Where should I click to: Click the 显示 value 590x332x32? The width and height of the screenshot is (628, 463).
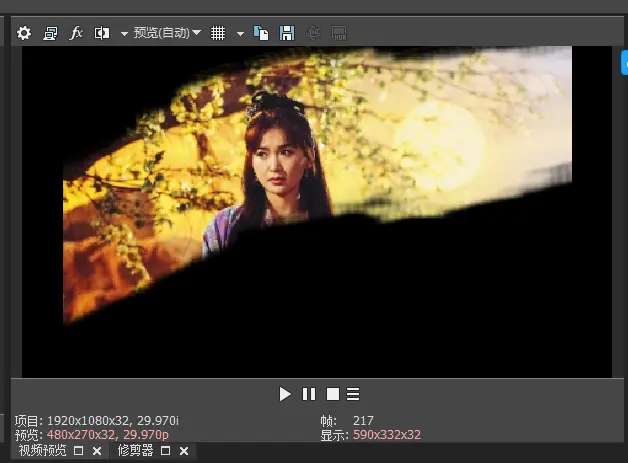pos(387,435)
